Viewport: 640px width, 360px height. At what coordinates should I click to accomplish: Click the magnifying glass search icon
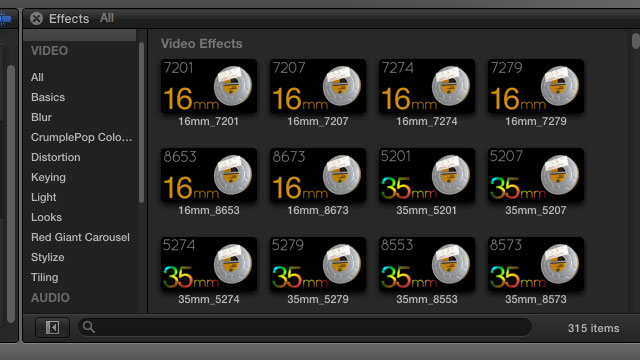(x=89, y=327)
